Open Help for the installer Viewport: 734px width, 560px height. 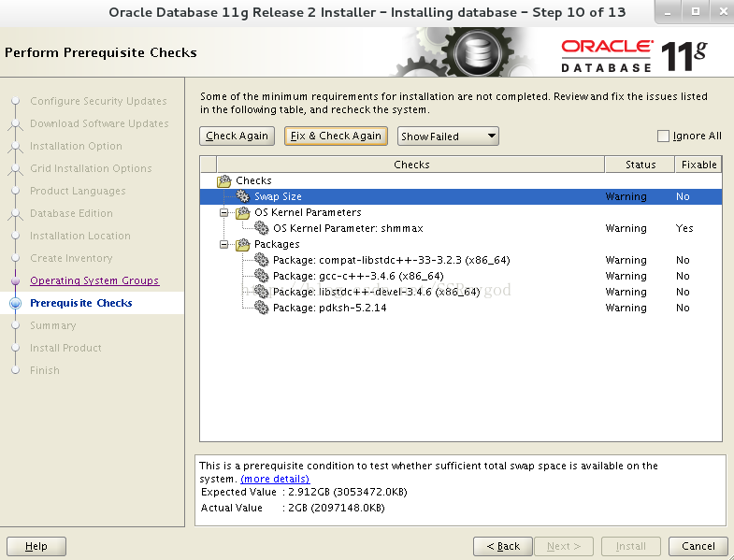coord(36,546)
